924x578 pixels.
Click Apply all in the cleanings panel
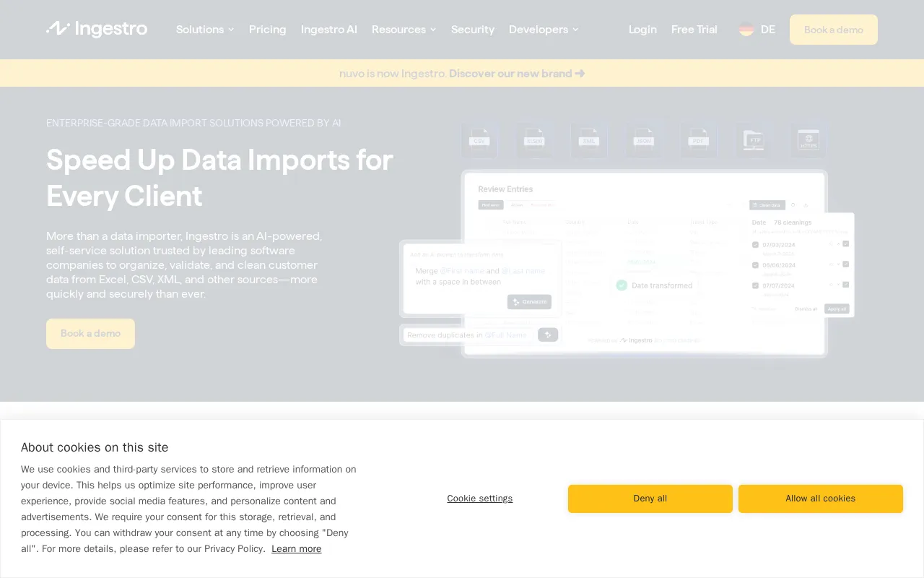837,309
